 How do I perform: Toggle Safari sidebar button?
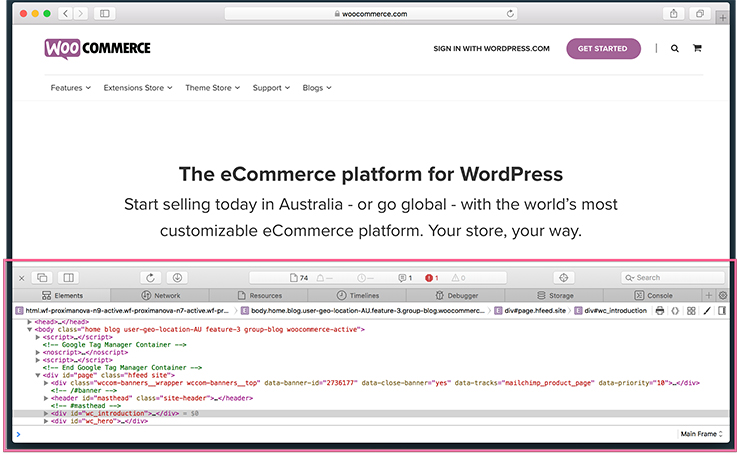pyautogui.click(x=105, y=14)
